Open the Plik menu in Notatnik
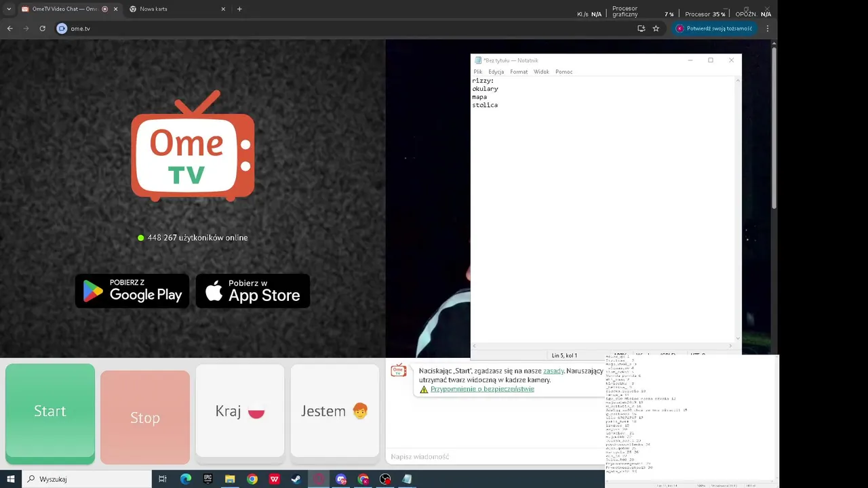 pyautogui.click(x=478, y=72)
